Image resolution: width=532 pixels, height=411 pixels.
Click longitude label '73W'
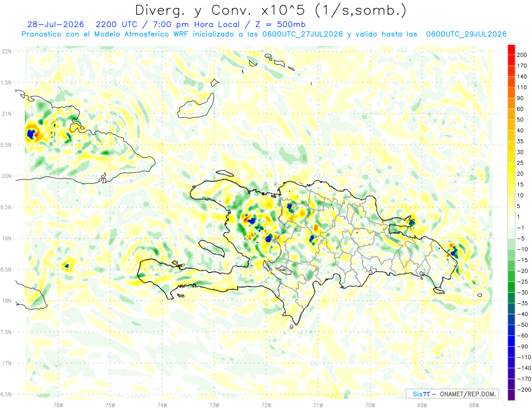pos(214,405)
